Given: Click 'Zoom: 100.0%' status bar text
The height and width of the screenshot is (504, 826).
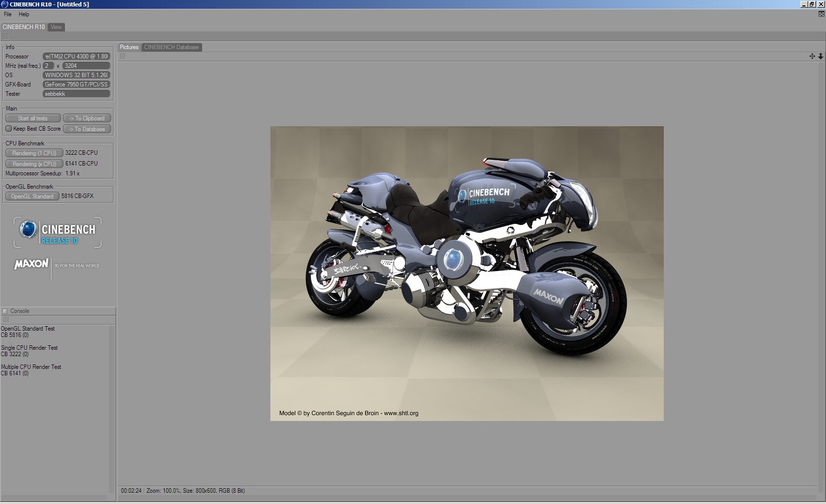Looking at the screenshot, I should 163,491.
